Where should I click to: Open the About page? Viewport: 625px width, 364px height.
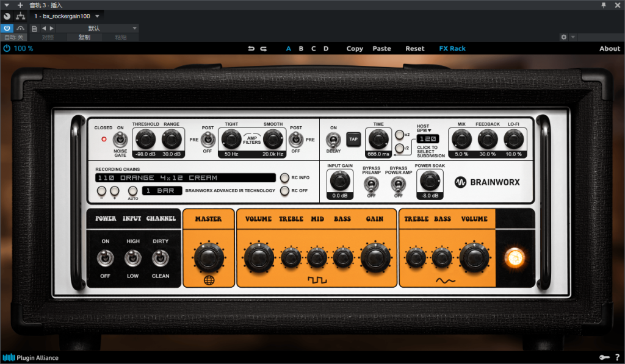point(610,49)
